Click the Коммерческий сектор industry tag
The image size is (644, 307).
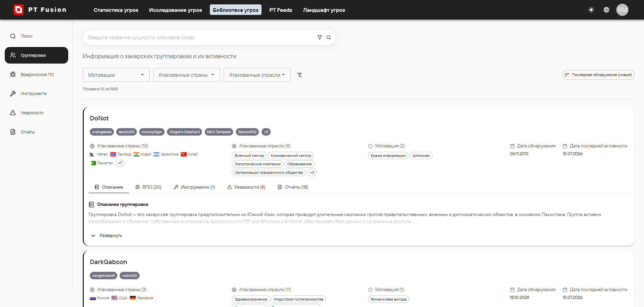[x=291, y=156]
